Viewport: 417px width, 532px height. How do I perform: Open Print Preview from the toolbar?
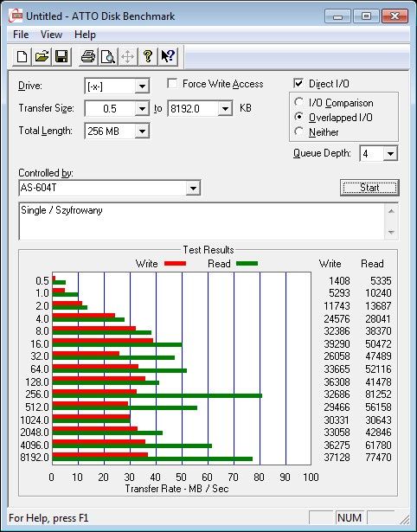(x=108, y=56)
